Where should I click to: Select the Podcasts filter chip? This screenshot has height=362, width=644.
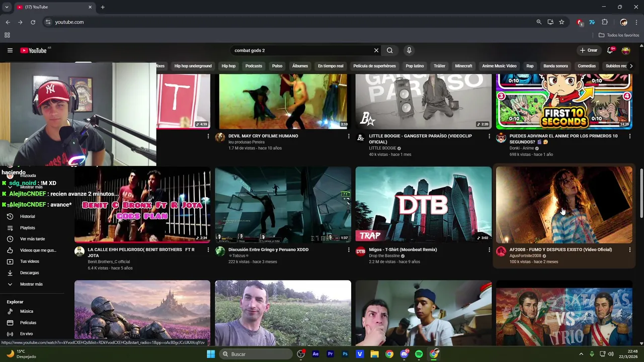pos(254,66)
